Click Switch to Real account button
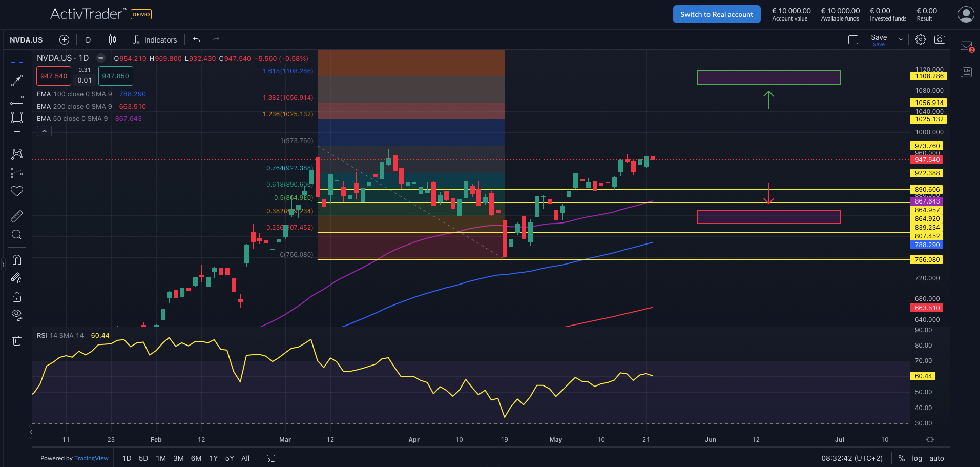 [716, 14]
